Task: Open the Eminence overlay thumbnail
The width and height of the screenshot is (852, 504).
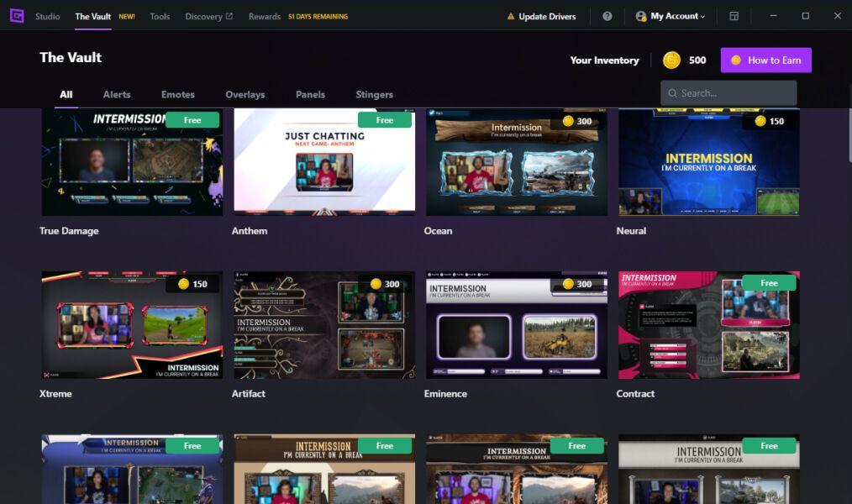Action: click(517, 325)
